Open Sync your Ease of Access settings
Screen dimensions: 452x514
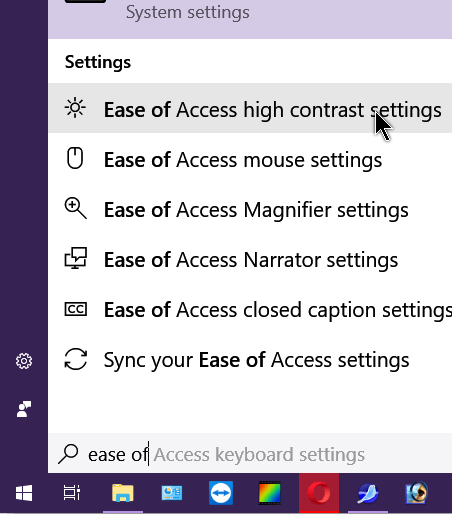pyautogui.click(x=250, y=359)
